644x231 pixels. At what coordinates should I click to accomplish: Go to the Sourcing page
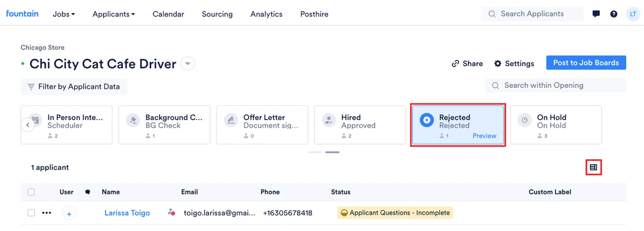click(x=217, y=14)
